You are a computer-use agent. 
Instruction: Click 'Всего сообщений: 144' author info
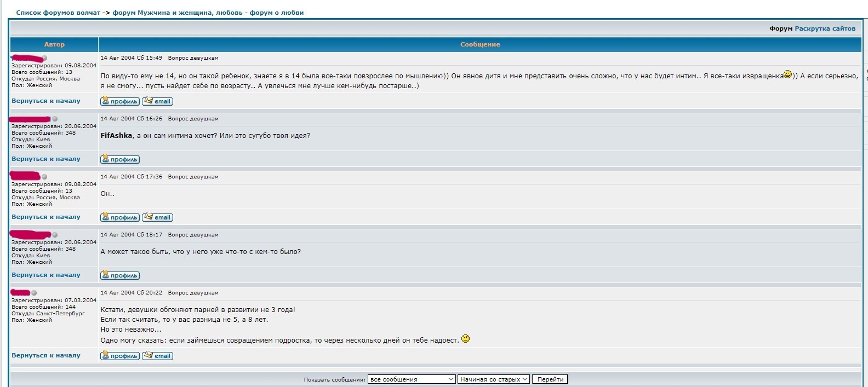[44, 307]
